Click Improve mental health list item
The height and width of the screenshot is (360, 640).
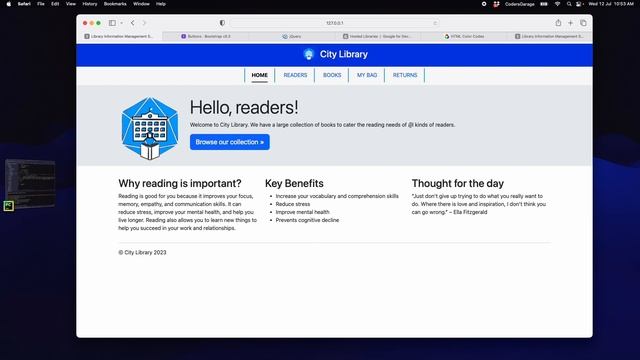pos(302,212)
